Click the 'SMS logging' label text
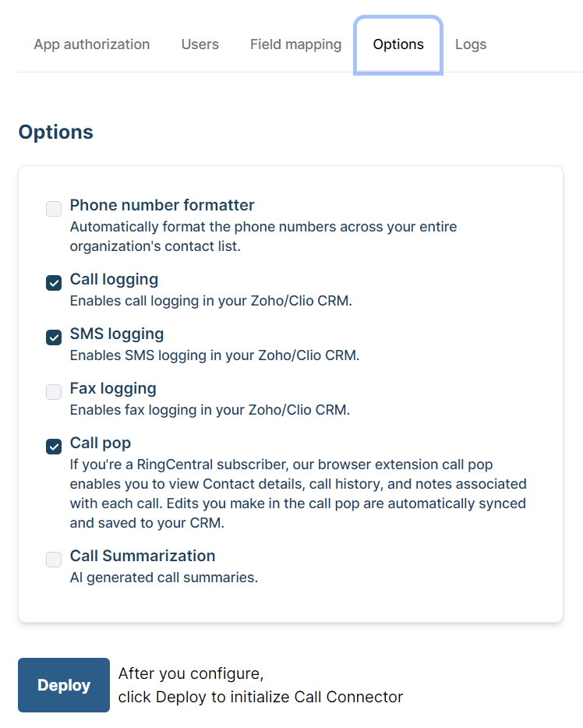 point(117,334)
